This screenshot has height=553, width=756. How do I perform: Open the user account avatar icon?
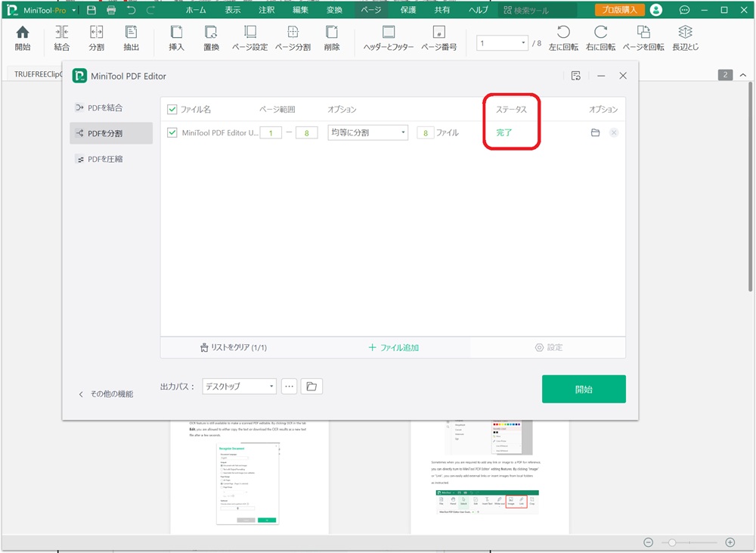[655, 10]
